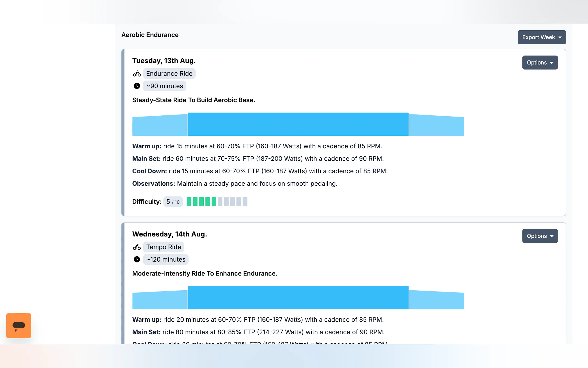Expand the Export Week dropdown
This screenshot has width=588, height=368.
point(541,37)
